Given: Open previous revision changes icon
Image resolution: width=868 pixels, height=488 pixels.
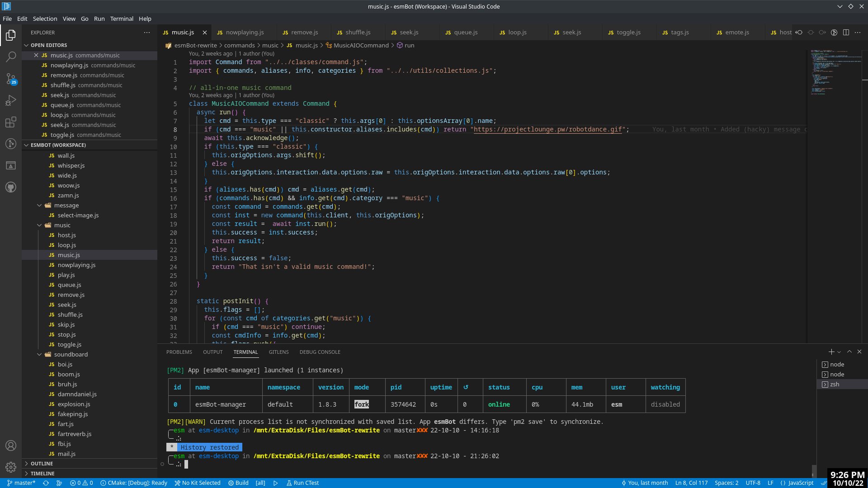Looking at the screenshot, I should pyautogui.click(x=799, y=33).
